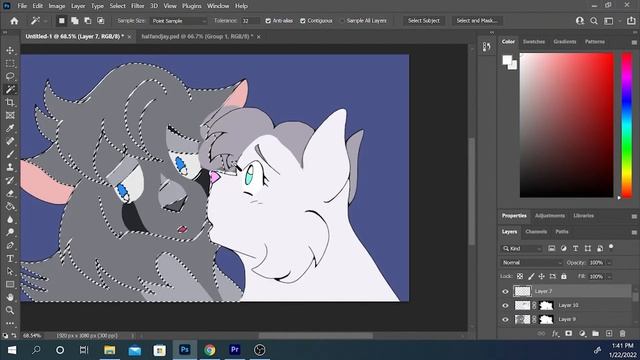Switch to the Channels tab
This screenshot has width=640, height=360.
536,231
